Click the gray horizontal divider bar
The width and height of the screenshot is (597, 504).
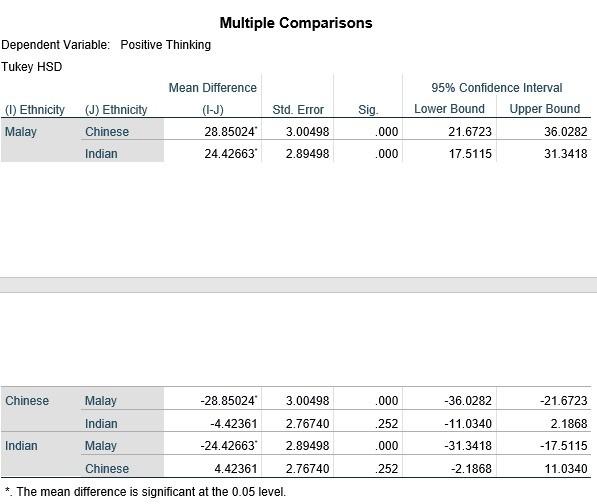[298, 285]
